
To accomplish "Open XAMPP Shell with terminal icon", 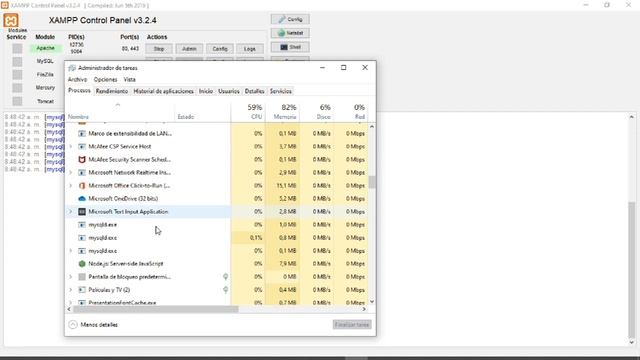I will pos(290,47).
